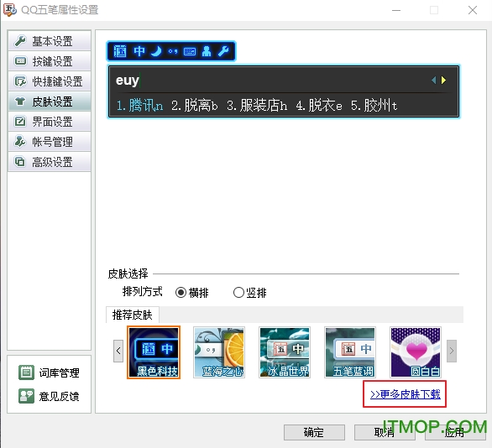492x448 pixels.
Task: Click the soft keyboard icon on the preview bar
Action: click(x=190, y=51)
